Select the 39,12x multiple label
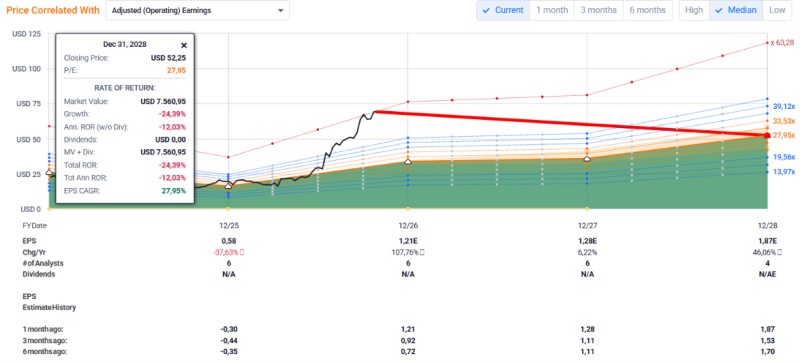 (x=784, y=106)
